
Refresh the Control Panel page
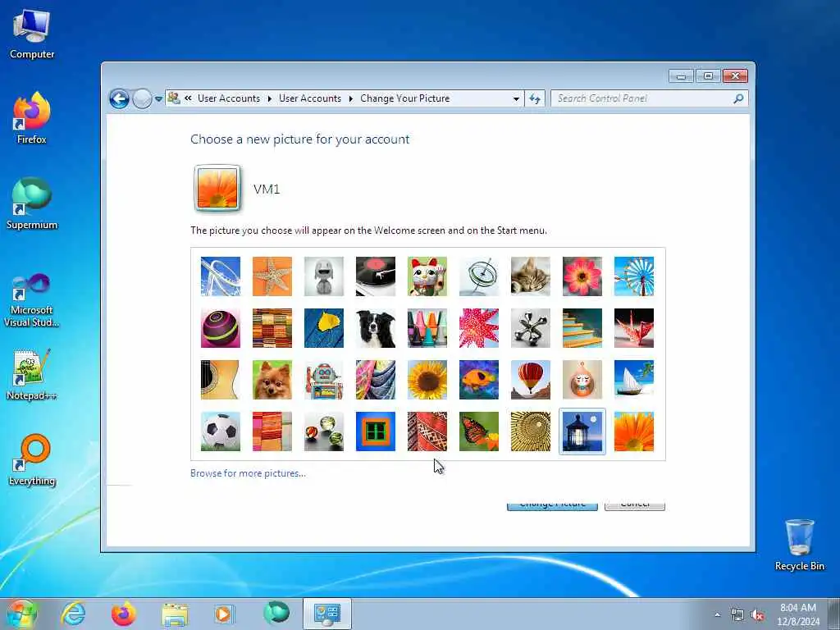coord(535,98)
